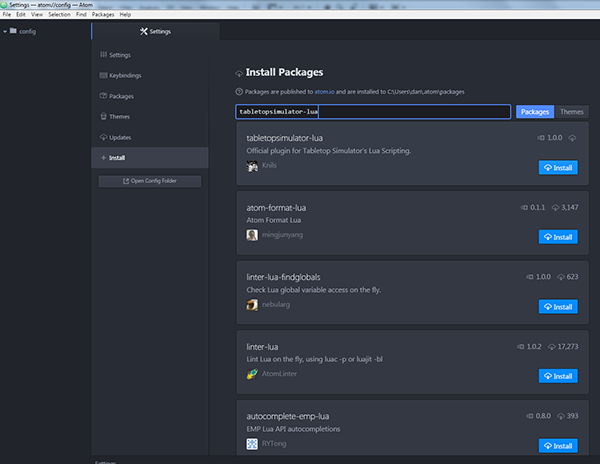Click version tag icon in linter-lua-findglobals card
The image size is (600, 464).
(x=530, y=277)
